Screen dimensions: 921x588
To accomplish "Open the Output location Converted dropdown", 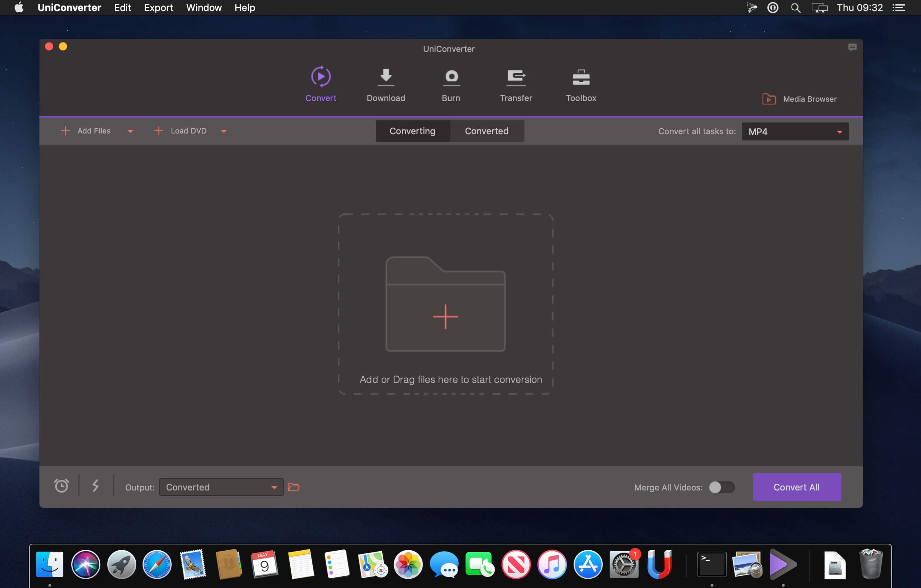I will point(221,487).
